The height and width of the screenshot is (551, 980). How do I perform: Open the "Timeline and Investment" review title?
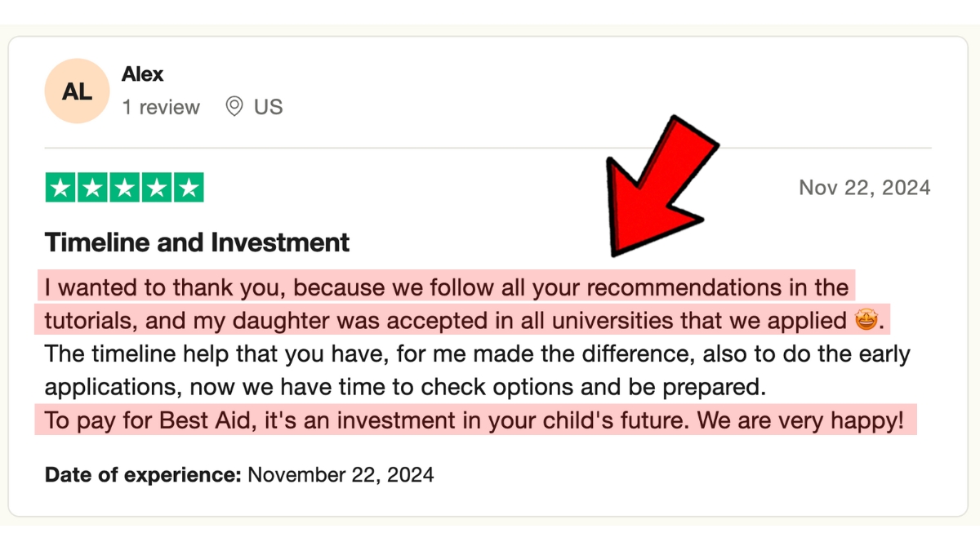click(197, 242)
